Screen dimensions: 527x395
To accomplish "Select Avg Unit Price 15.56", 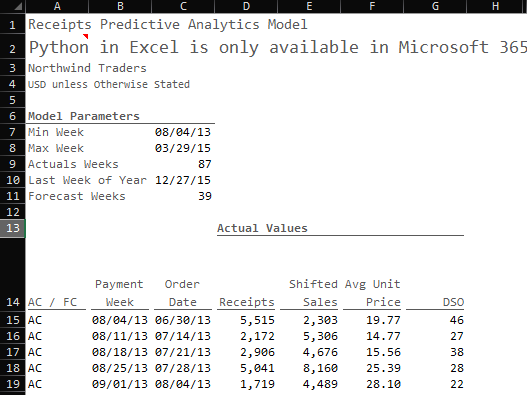I will tap(383, 352).
